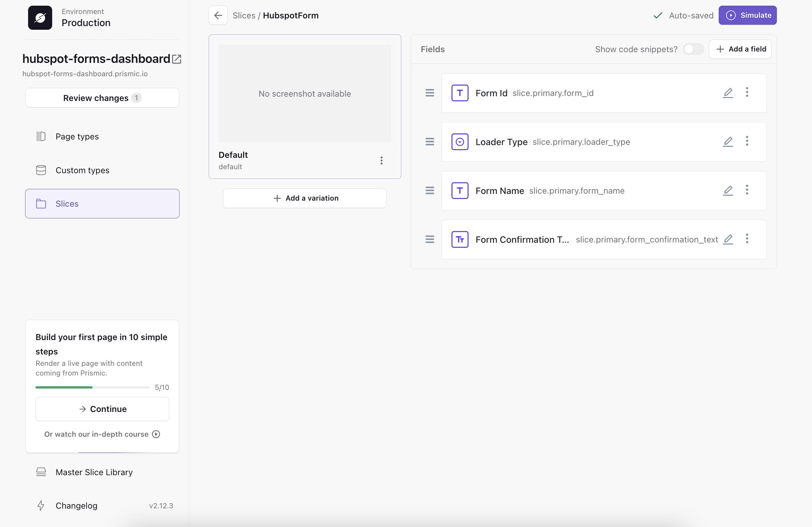
Task: Click the Loader Type select field icon
Action: pyautogui.click(x=460, y=141)
